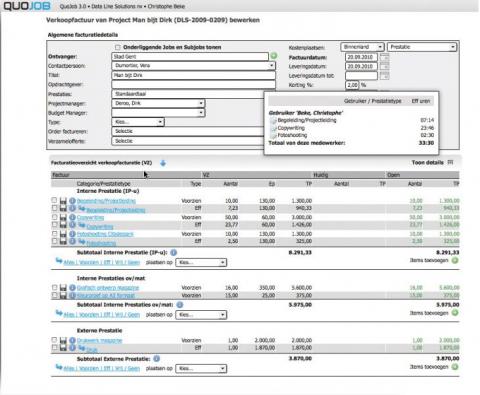Click green Items toevoegen icon under Externe Prestatie
Viewport: 480px width, 395px height.
pyautogui.click(x=455, y=367)
